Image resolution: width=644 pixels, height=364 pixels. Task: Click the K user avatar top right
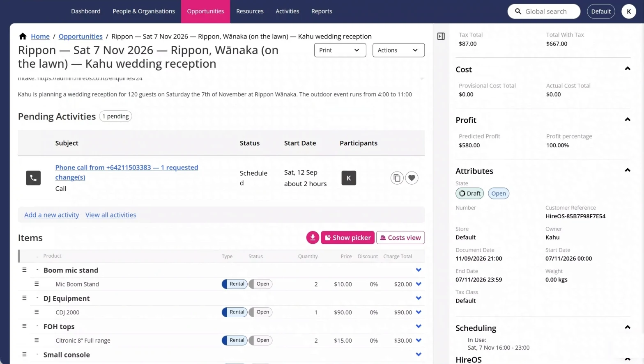[x=628, y=11]
